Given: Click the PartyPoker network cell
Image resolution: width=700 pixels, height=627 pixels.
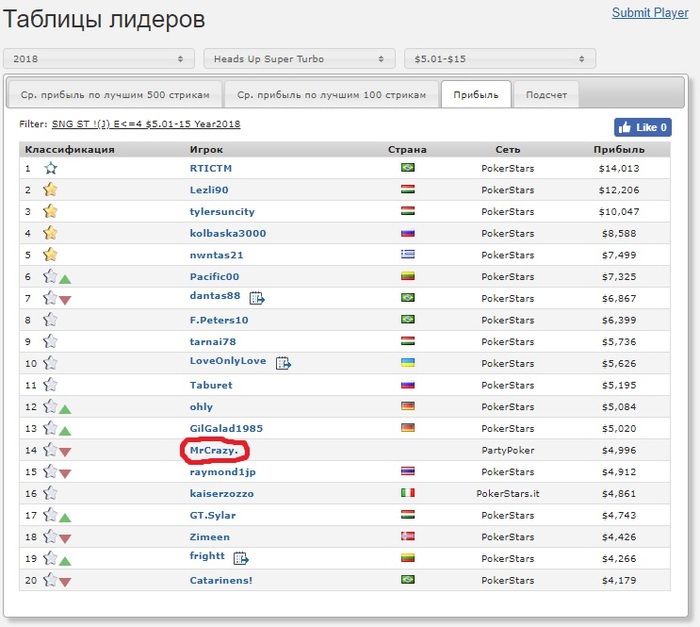Looking at the screenshot, I should [x=508, y=450].
